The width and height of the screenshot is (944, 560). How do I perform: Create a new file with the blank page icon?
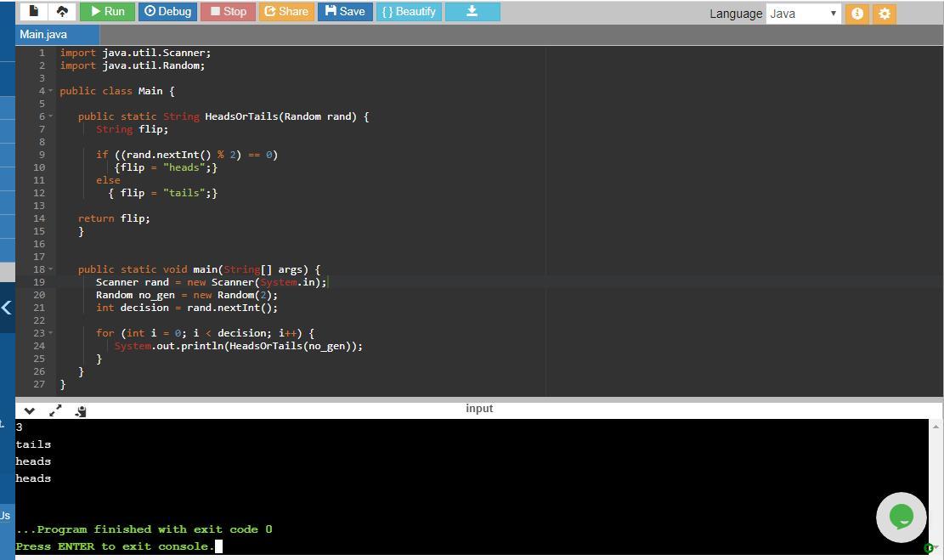(x=34, y=12)
